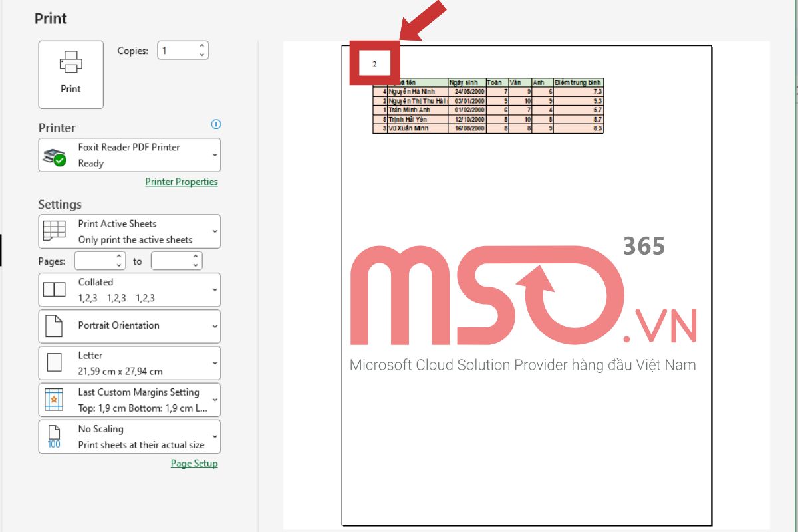Open the Collated dropdown
This screenshot has height=532, width=798.
(130, 290)
